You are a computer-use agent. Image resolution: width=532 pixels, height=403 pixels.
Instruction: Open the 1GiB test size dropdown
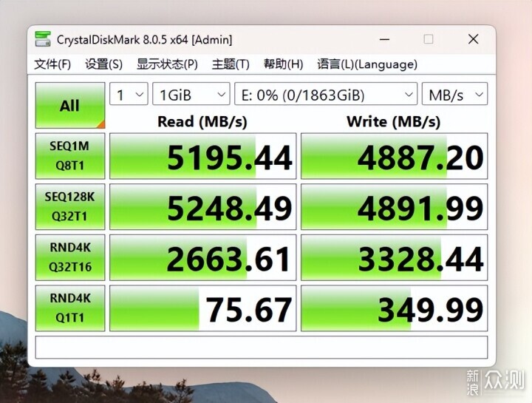click(191, 94)
